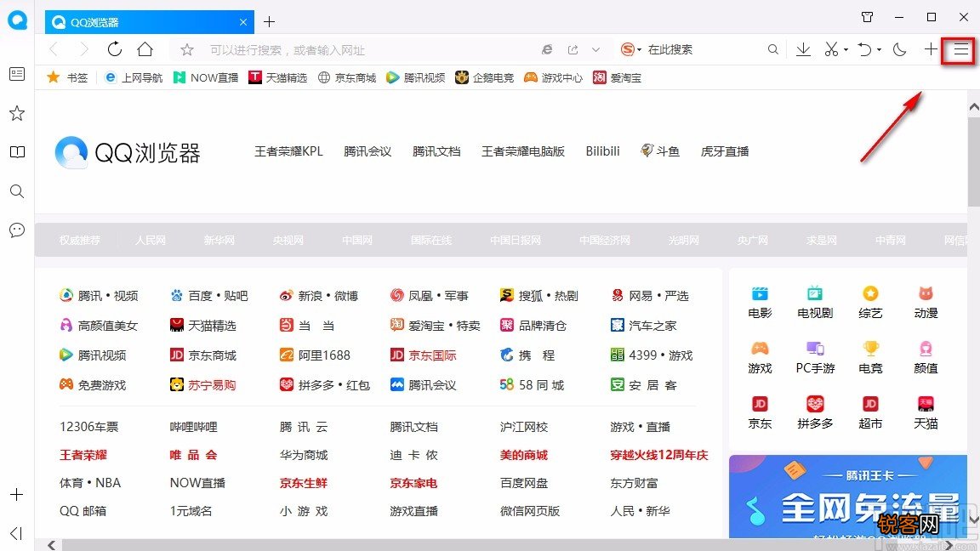980x551 pixels.
Task: Open the downloads icon in toolbar
Action: click(803, 49)
